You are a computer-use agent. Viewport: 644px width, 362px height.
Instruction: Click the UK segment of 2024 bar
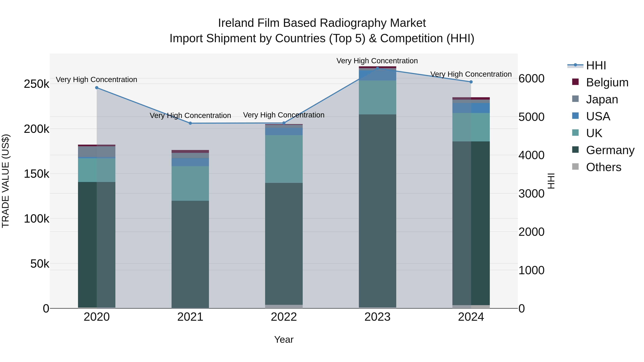click(471, 127)
